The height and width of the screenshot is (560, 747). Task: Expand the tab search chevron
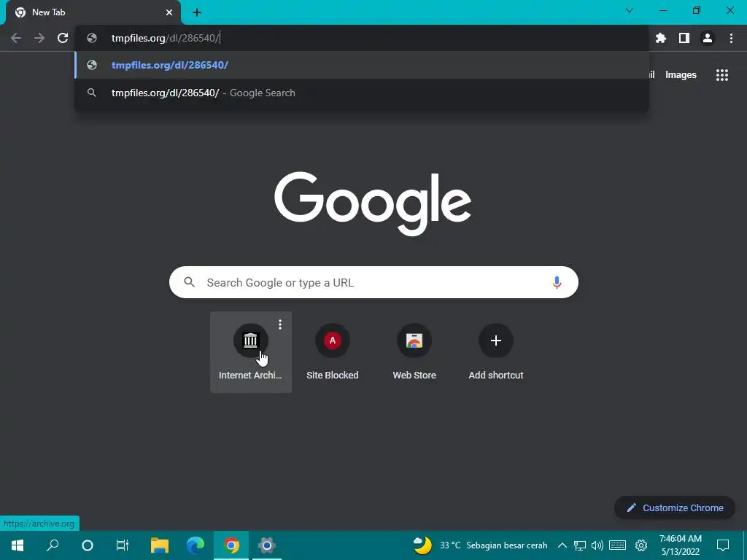630,10
